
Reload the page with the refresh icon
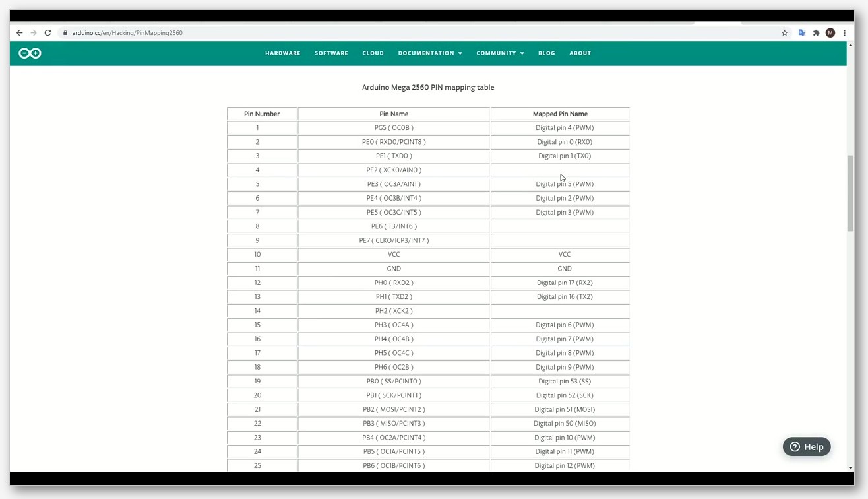click(x=47, y=32)
